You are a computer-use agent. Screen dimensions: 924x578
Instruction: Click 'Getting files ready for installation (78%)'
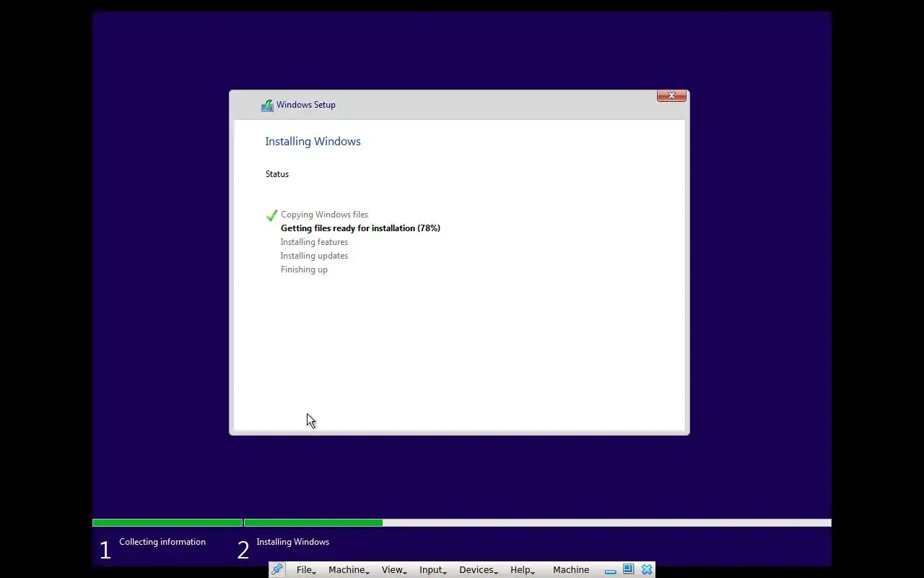click(360, 228)
